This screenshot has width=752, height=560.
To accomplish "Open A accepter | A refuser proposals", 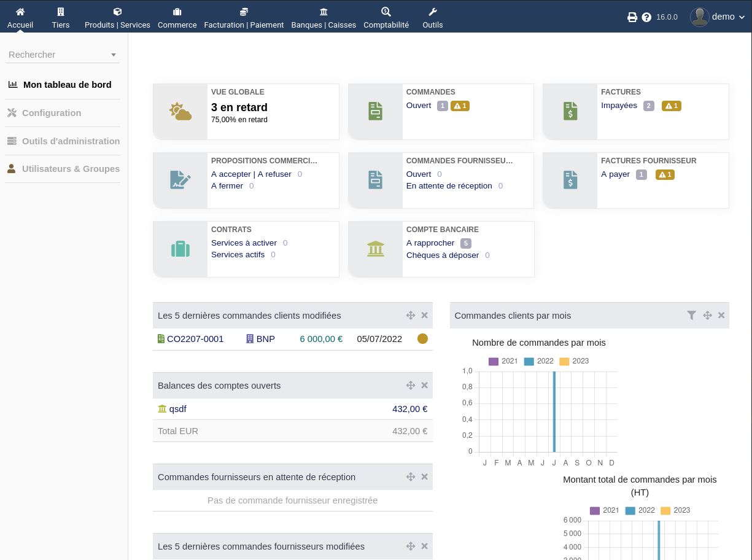I will tap(251, 174).
